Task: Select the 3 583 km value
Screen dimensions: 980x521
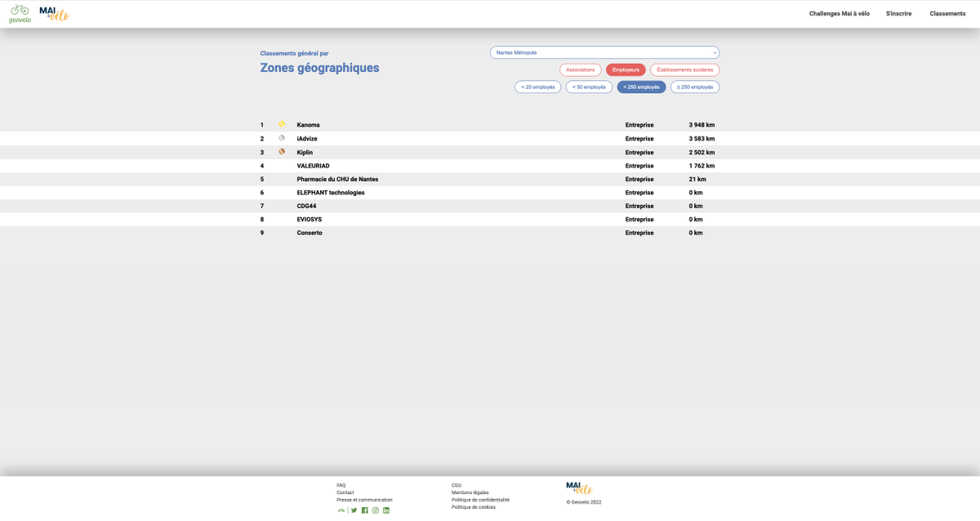Action: pyautogui.click(x=702, y=139)
